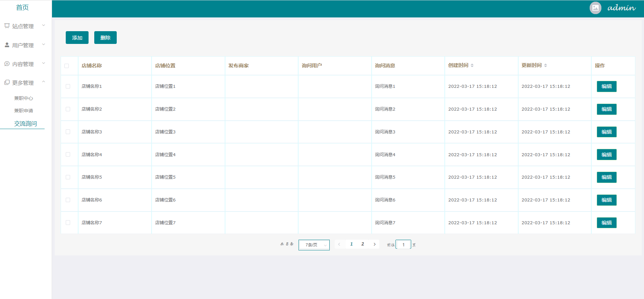Click the 用户管理 menu label
This screenshot has width=644, height=299.
point(23,45)
